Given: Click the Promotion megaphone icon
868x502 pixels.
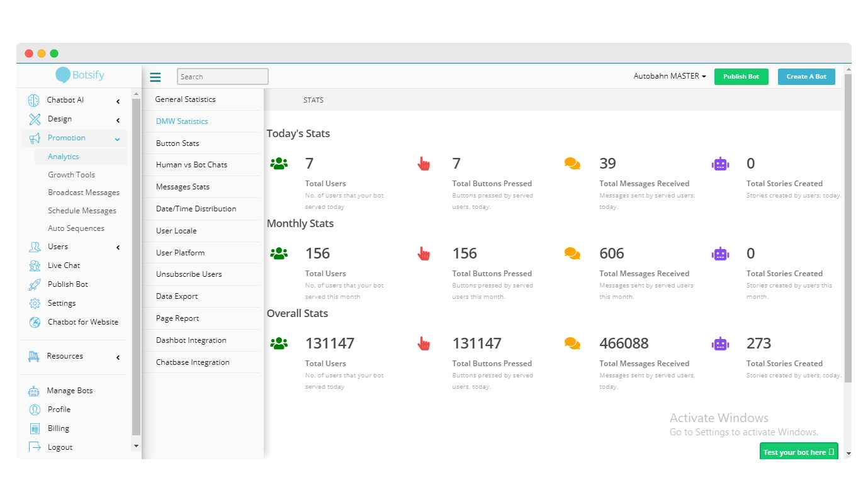Looking at the screenshot, I should pos(34,138).
